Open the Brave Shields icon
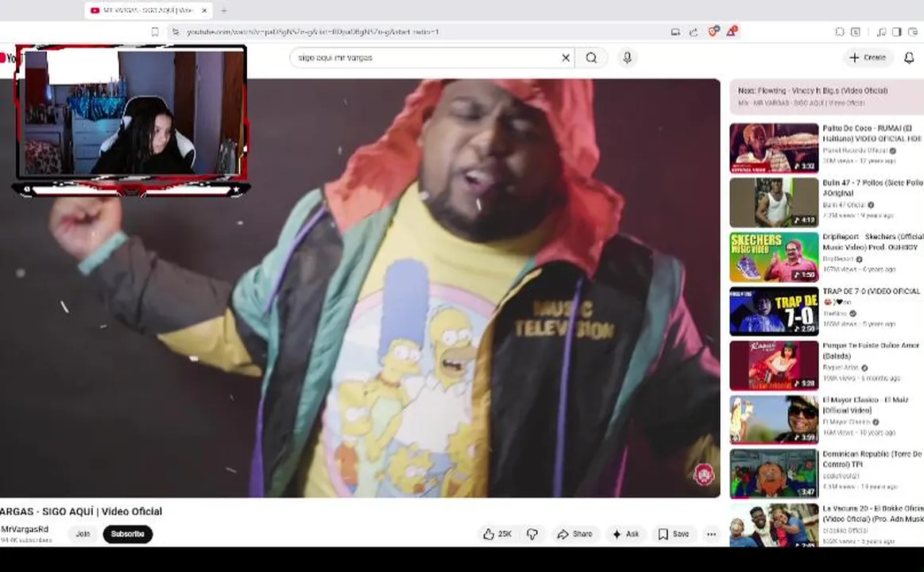 click(x=713, y=32)
